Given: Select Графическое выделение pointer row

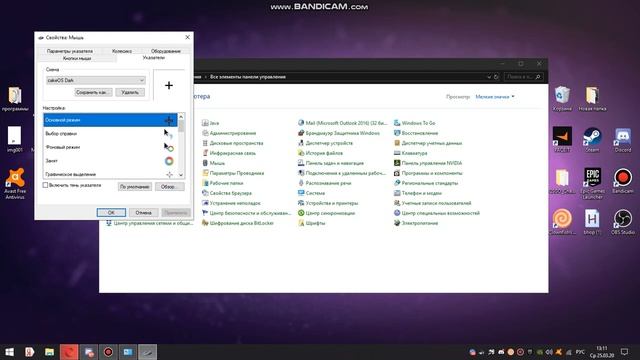Looking at the screenshot, I should coord(110,174).
